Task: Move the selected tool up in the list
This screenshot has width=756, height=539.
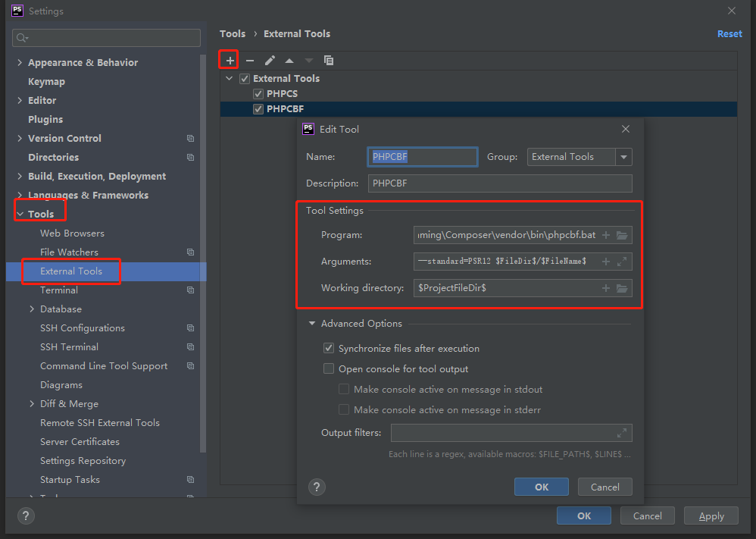Action: point(289,61)
